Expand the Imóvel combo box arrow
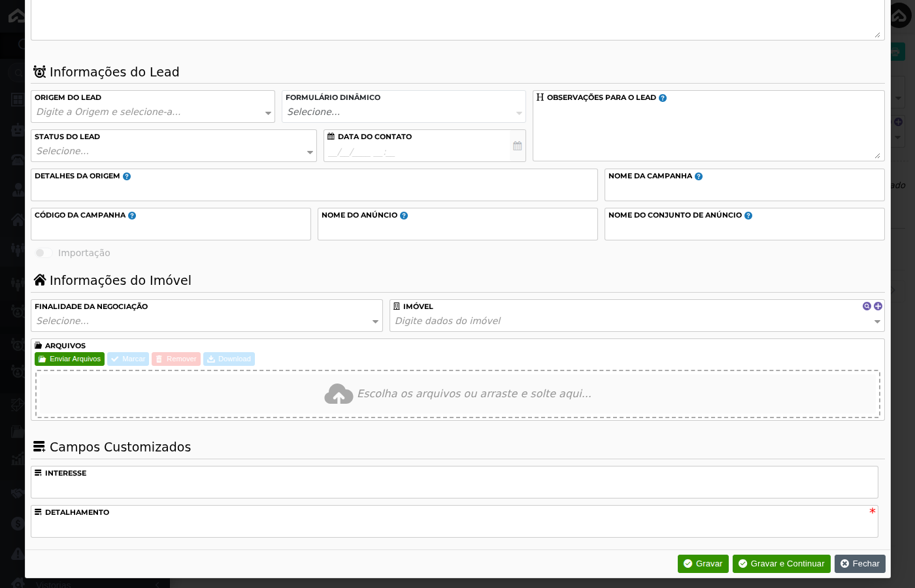 [x=877, y=321]
